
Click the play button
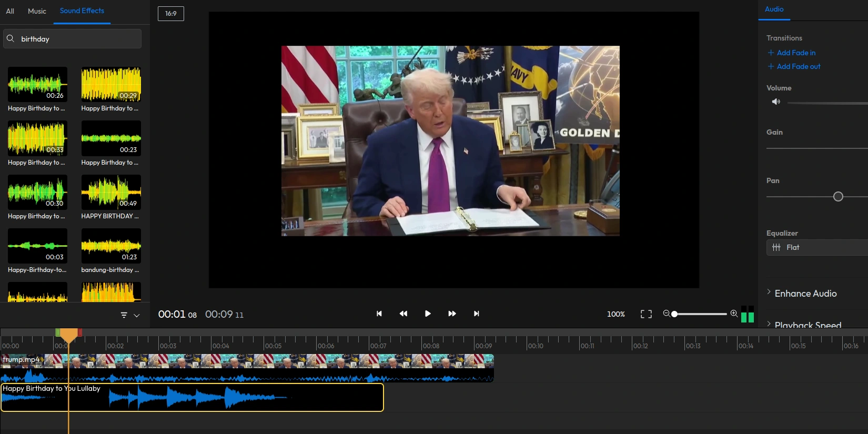pos(428,314)
